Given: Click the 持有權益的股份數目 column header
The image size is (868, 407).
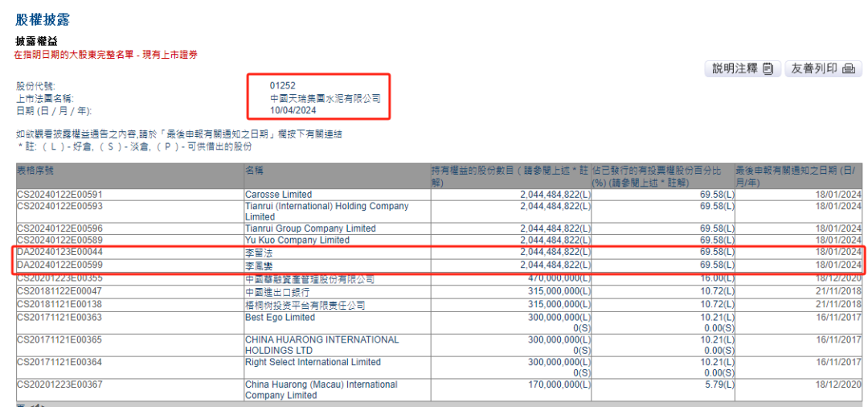Looking at the screenshot, I should pyautogui.click(x=510, y=175).
